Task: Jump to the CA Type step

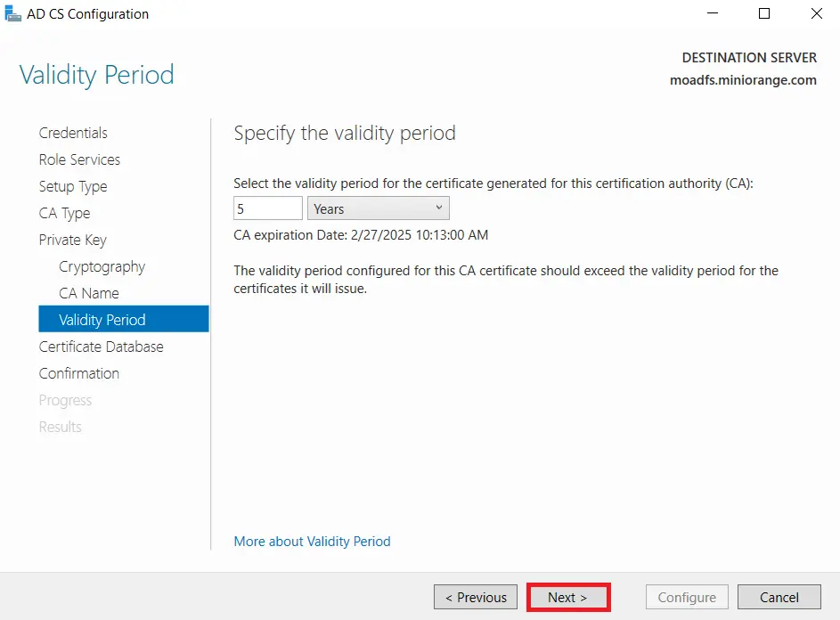Action: (x=64, y=213)
